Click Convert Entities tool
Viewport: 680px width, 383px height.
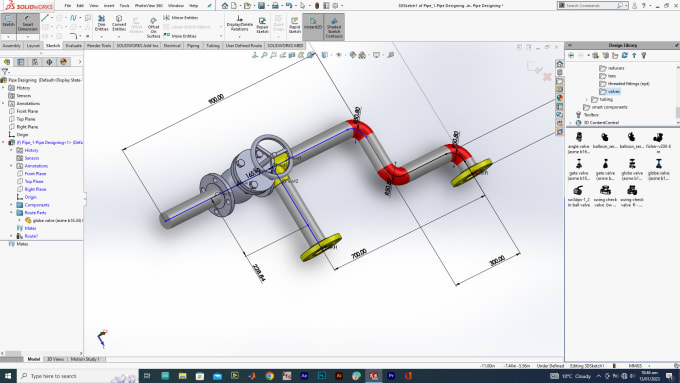point(119,23)
